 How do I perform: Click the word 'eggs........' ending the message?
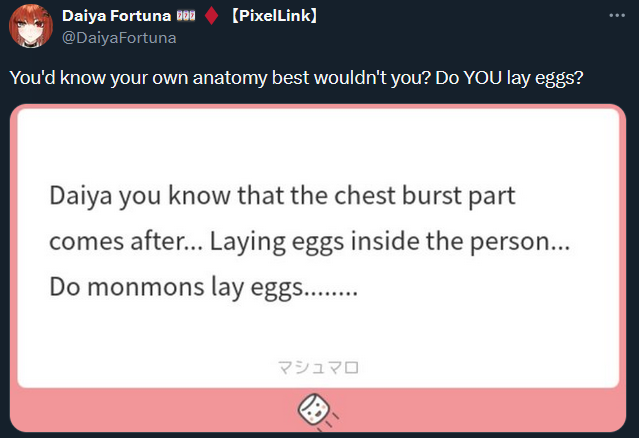point(304,288)
